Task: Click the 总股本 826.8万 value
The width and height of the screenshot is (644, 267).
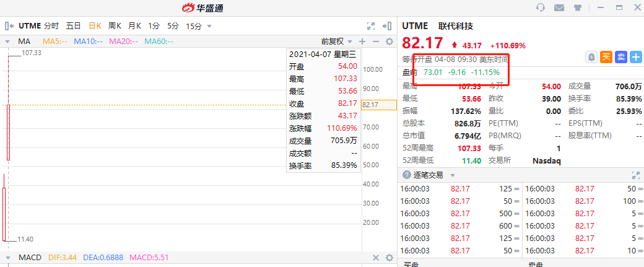Action: click(x=468, y=123)
